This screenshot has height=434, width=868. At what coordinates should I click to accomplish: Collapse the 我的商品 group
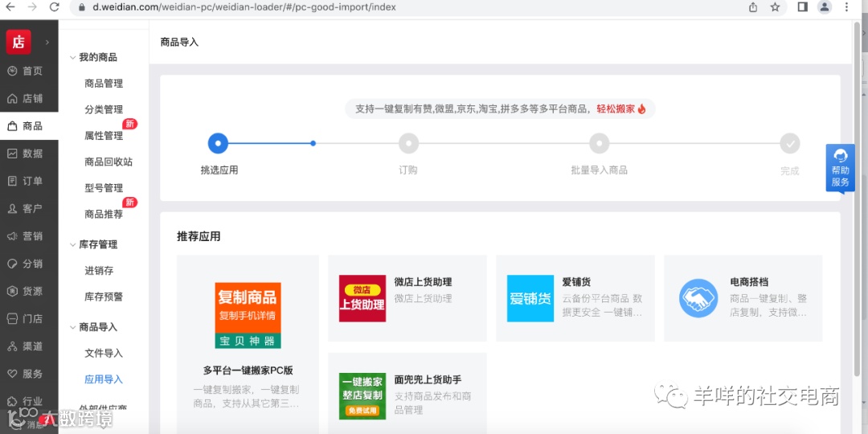click(72, 58)
